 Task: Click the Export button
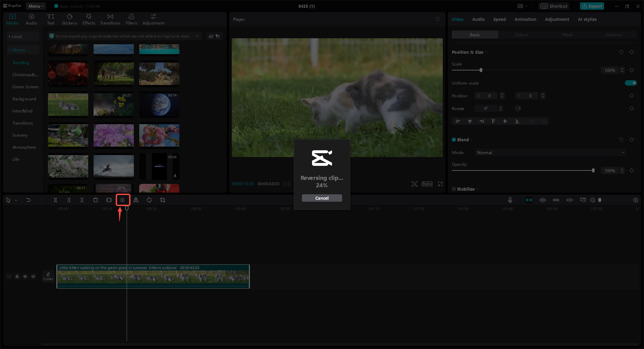coord(592,6)
